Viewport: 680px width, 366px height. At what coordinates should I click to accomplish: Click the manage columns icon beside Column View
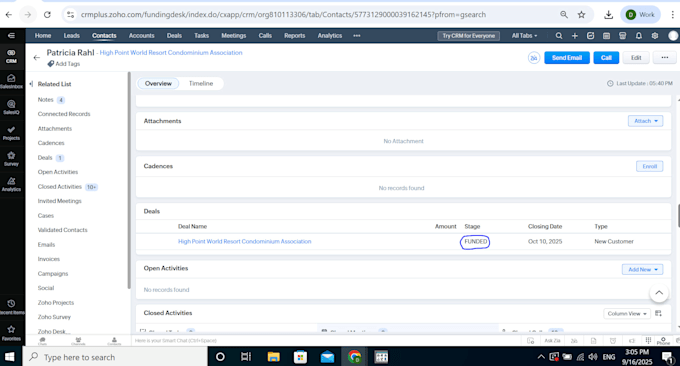click(658, 313)
